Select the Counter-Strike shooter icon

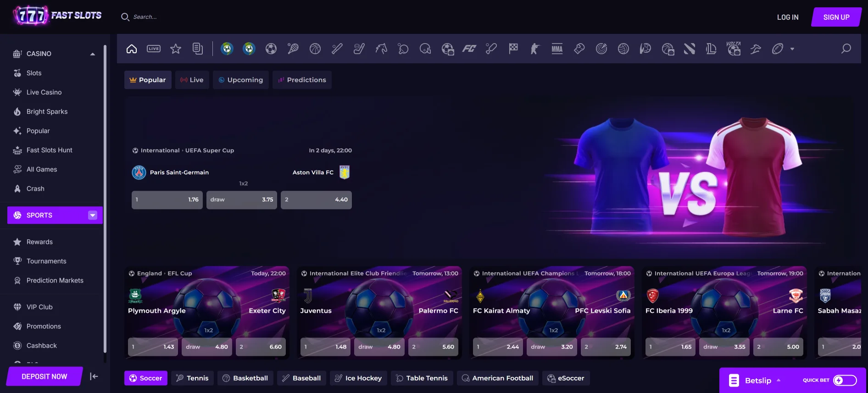pyautogui.click(x=535, y=49)
